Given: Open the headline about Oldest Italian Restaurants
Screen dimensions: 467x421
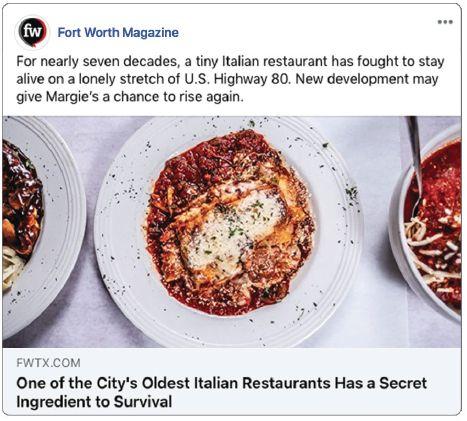Looking at the screenshot, I should tap(221, 392).
